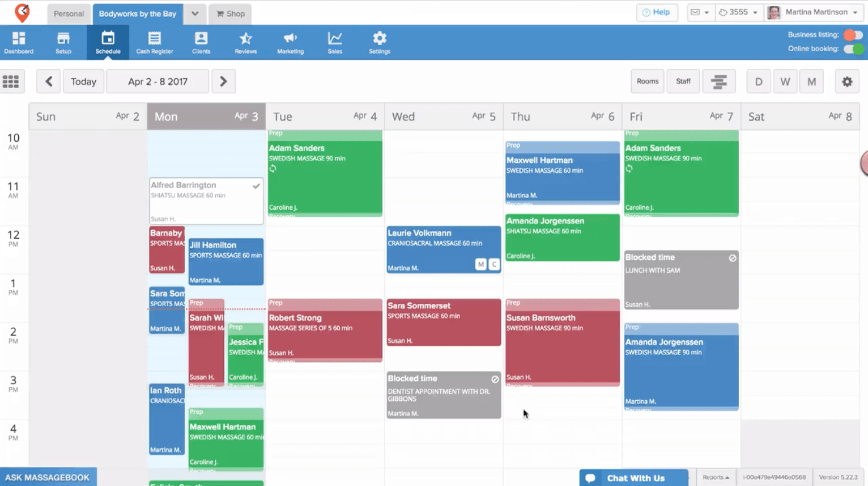
Task: Switch to the Personal tab
Action: [x=69, y=14]
